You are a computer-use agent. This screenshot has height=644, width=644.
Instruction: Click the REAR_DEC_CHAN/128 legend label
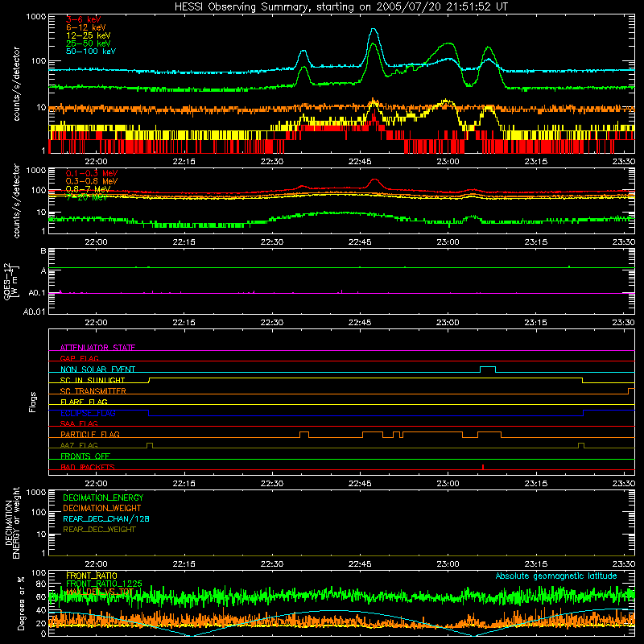[x=106, y=518]
